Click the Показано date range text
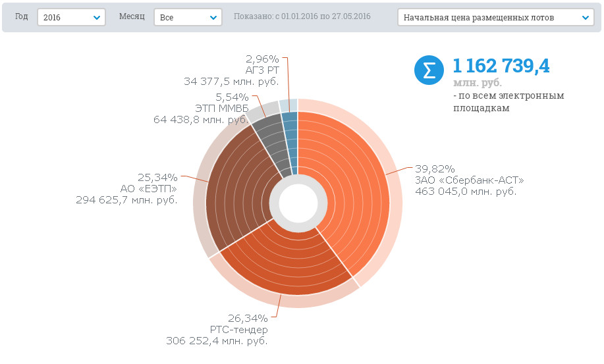The width and height of the screenshot is (604, 364). [x=302, y=16]
